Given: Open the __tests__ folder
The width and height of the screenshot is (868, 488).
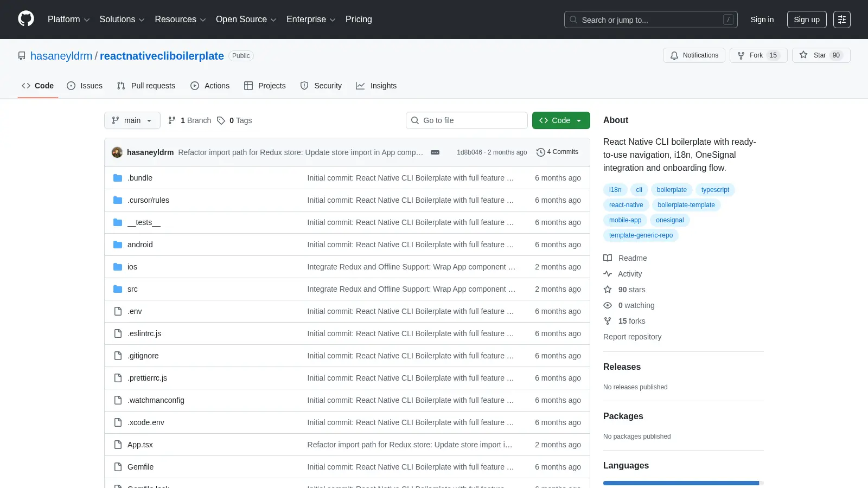Looking at the screenshot, I should [144, 222].
